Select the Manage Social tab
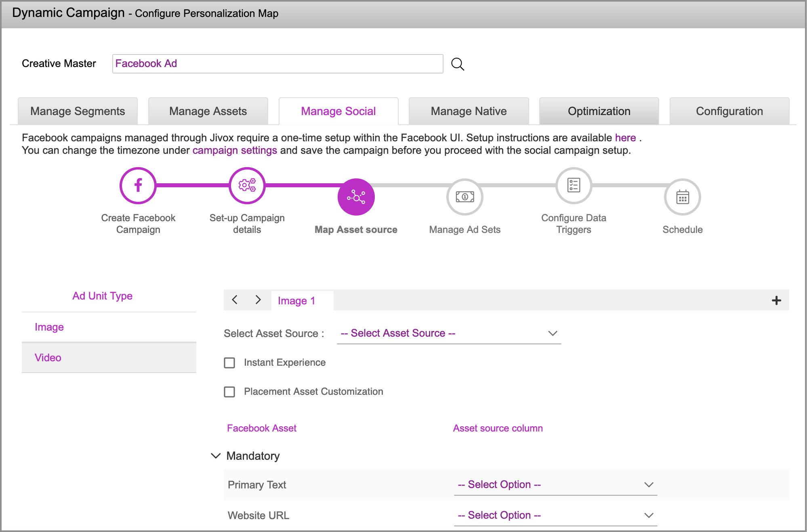This screenshot has width=807, height=532. (338, 111)
